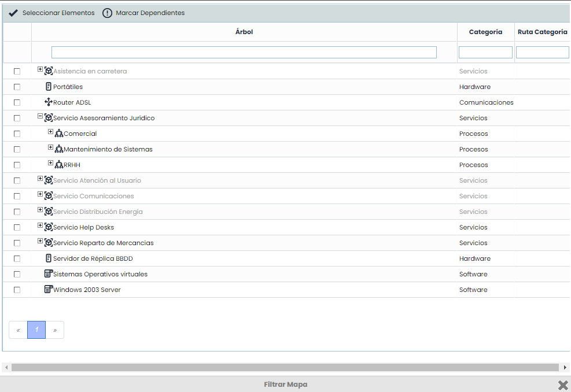Click the Servidor de Réplica BBDD icon
The width and height of the screenshot is (571, 392).
coord(49,258)
